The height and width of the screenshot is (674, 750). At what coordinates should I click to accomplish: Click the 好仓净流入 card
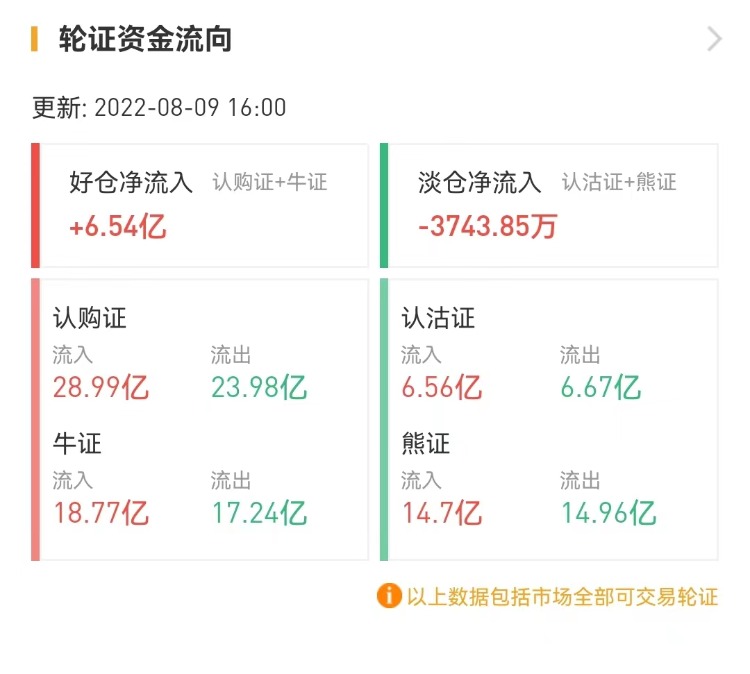tap(200, 205)
